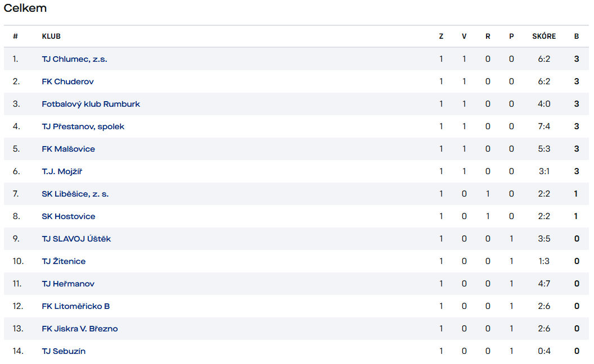Go to FK Litoměřicko B page
The width and height of the screenshot is (594, 364).
75,306
